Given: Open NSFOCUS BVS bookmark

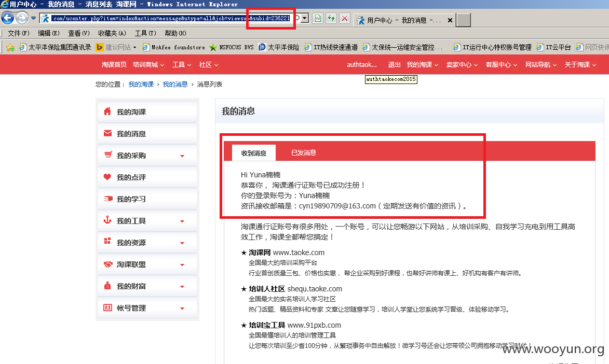Looking at the screenshot, I should tap(232, 47).
